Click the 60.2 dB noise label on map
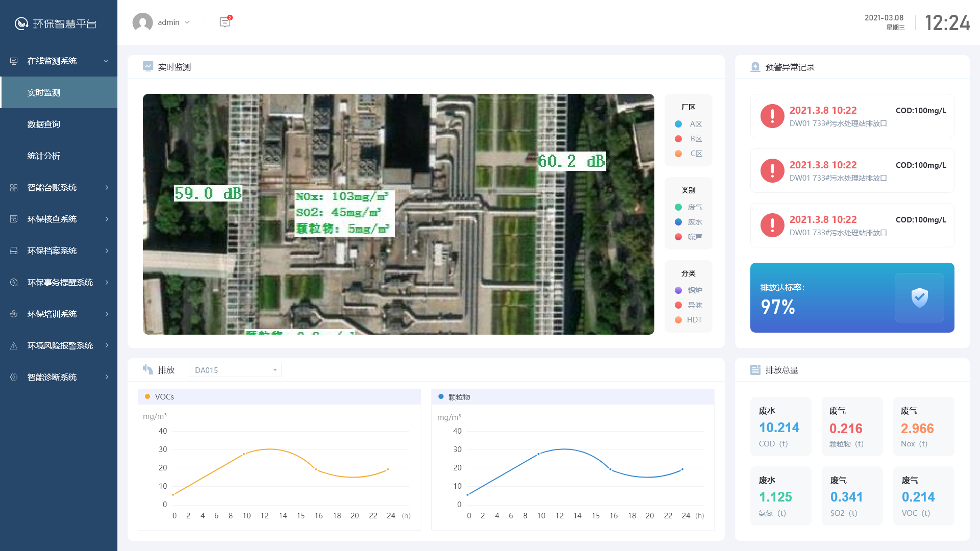 572,161
